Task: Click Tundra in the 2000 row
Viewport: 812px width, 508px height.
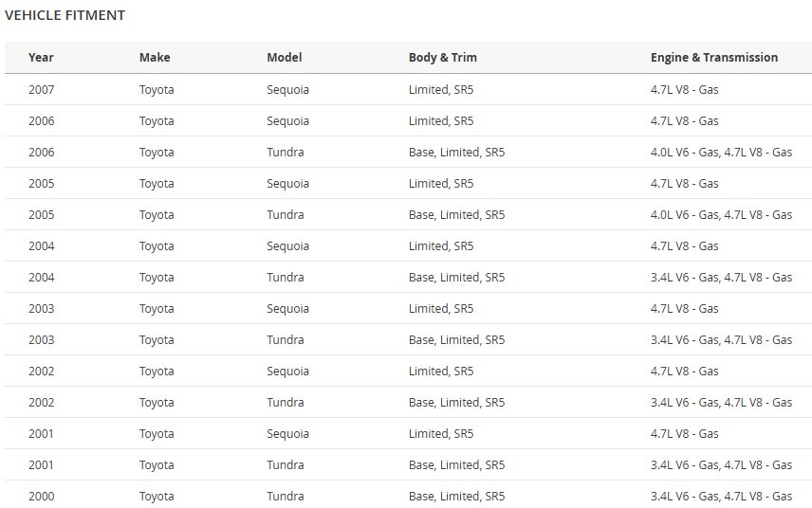Action: tap(286, 497)
